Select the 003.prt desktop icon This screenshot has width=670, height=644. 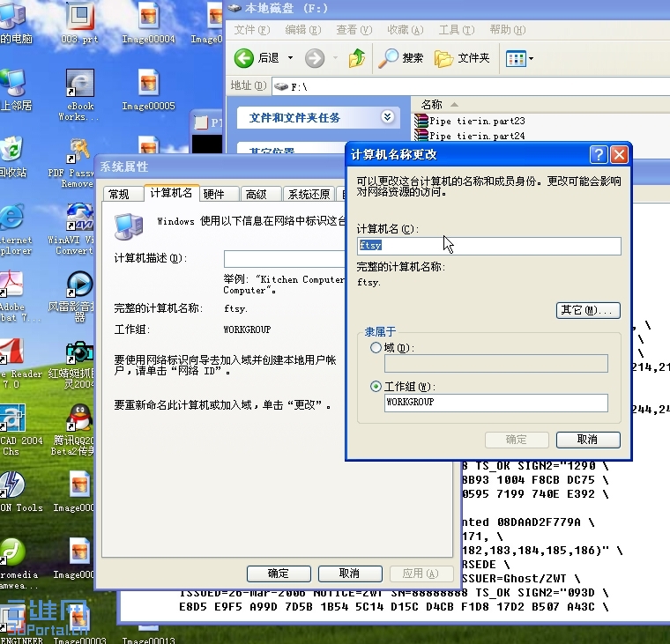click(80, 24)
